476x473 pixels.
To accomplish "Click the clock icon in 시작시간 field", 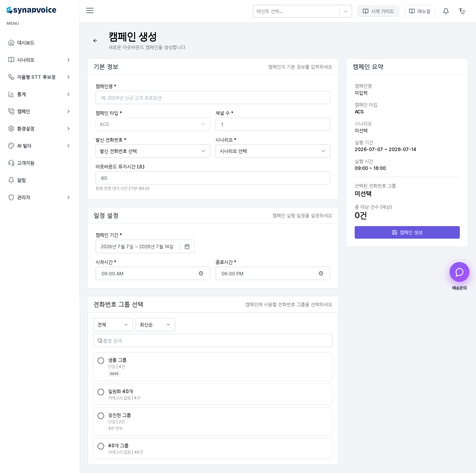I will point(201,274).
